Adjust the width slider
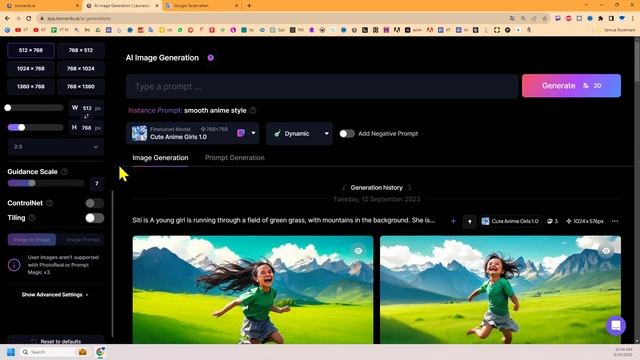Viewport: 640px width, 360px height. click(35, 108)
